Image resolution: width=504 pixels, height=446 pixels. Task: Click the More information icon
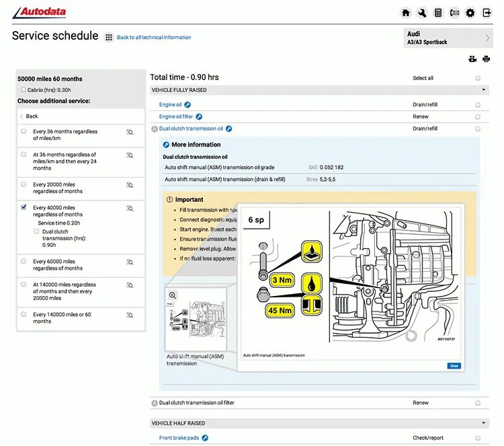(x=166, y=145)
